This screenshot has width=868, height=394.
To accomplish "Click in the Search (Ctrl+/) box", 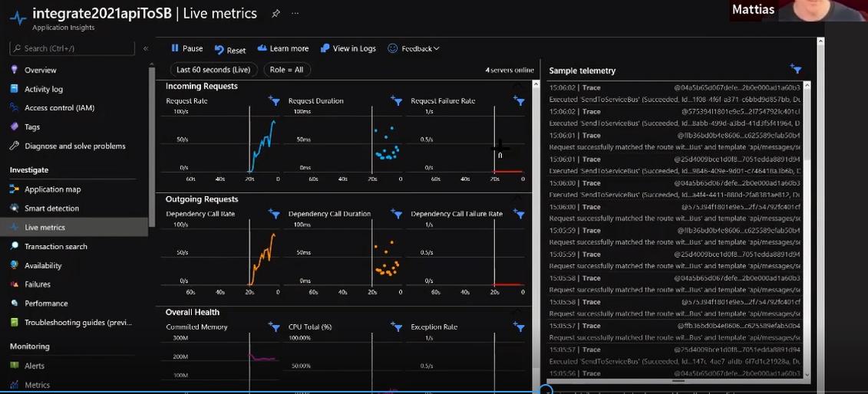I will pos(72,48).
